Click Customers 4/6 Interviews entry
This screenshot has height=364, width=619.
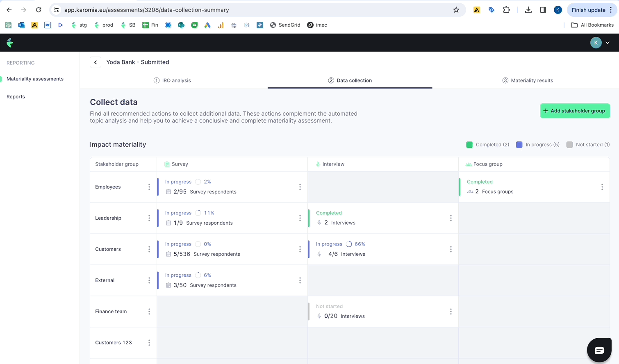(341, 254)
